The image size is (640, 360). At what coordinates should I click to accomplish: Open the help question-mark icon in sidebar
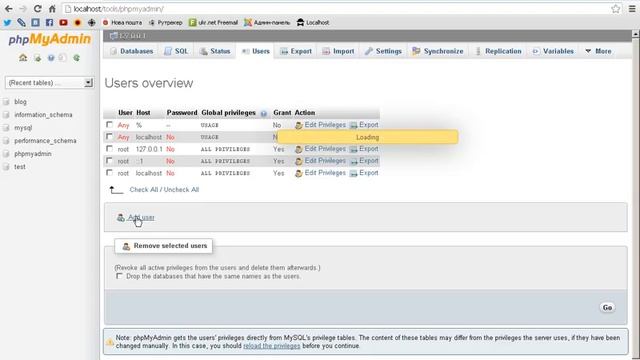pyautogui.click(x=51, y=58)
